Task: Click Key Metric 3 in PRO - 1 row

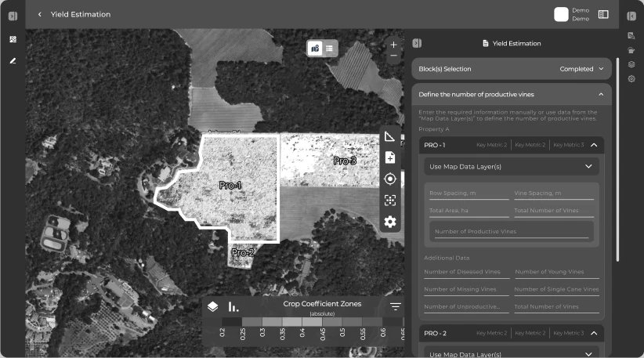Action: tap(569, 145)
